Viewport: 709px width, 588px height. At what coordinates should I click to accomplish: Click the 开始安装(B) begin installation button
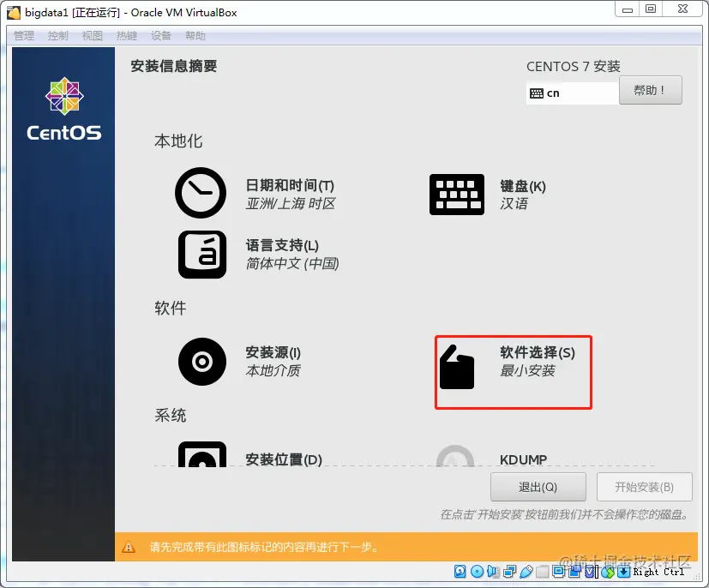coord(645,487)
